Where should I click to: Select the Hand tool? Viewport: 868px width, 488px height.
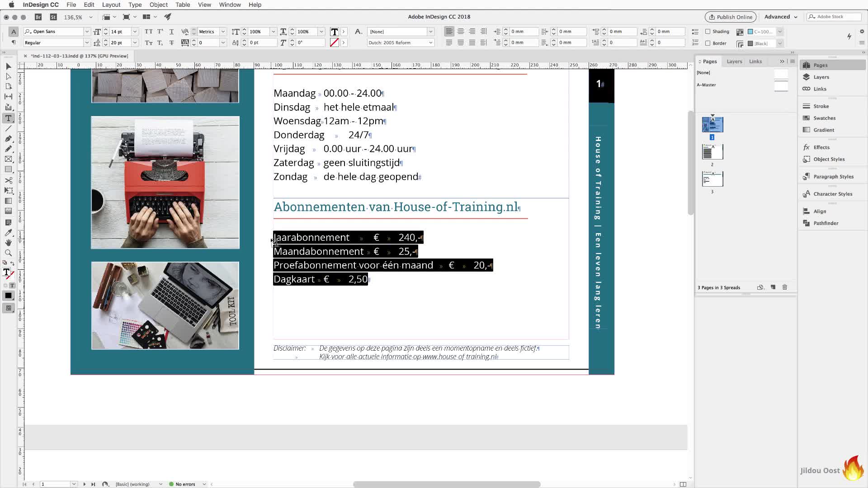[8, 243]
